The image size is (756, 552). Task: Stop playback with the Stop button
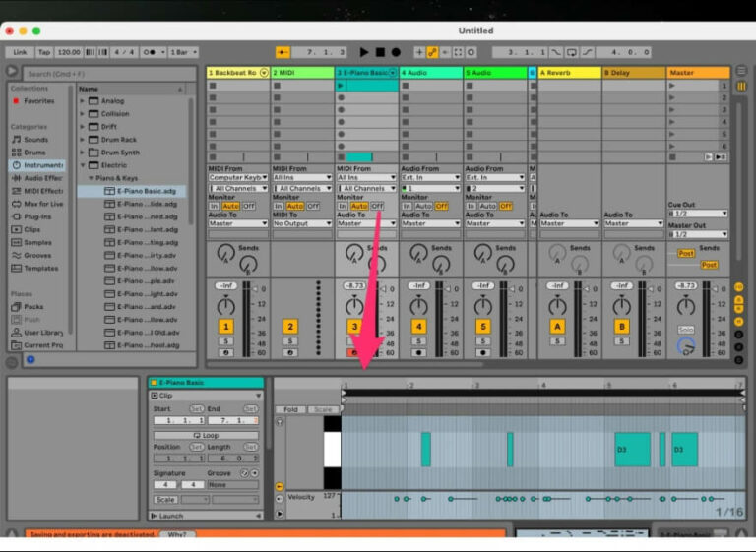380,52
